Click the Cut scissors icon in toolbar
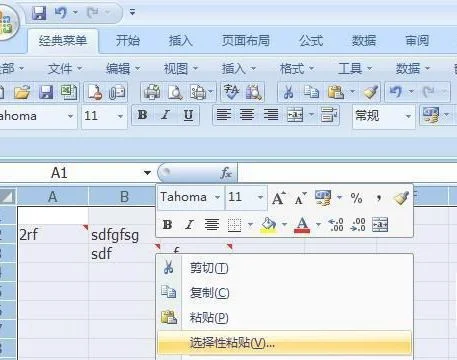 click(x=288, y=92)
